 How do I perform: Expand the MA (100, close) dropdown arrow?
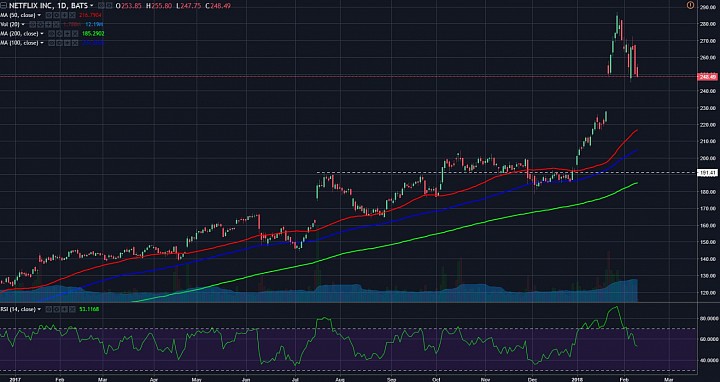click(42, 43)
